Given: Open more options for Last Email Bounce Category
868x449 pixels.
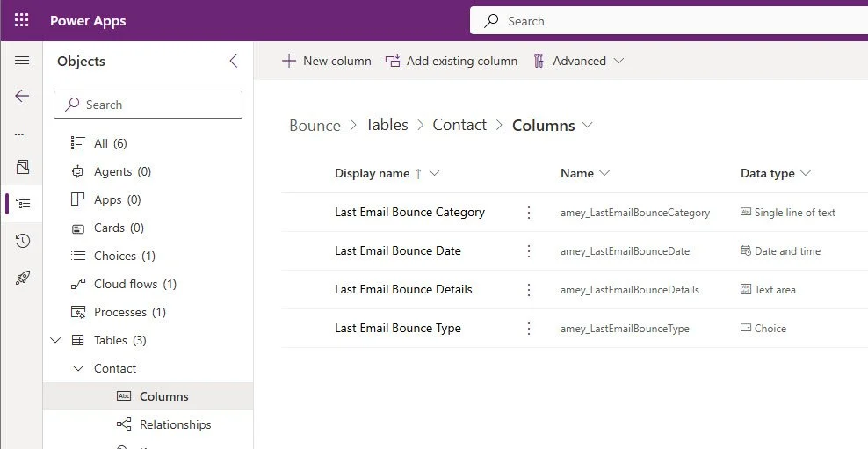Looking at the screenshot, I should [529, 213].
